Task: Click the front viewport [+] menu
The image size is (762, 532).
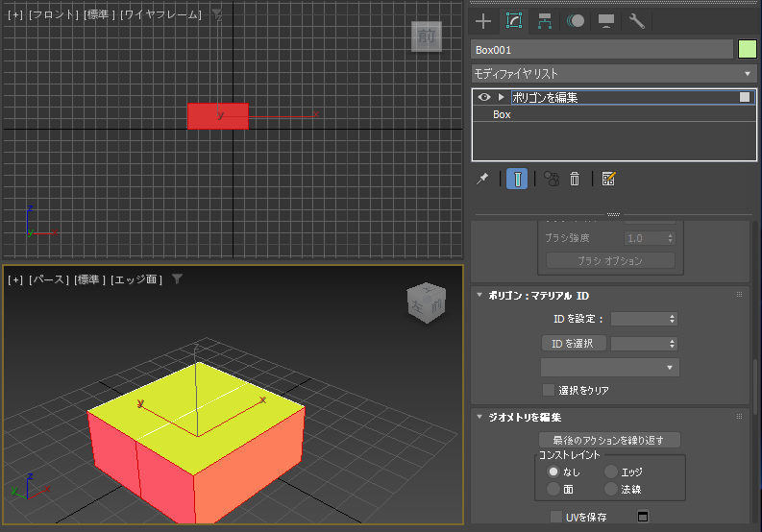Action: click(15, 14)
